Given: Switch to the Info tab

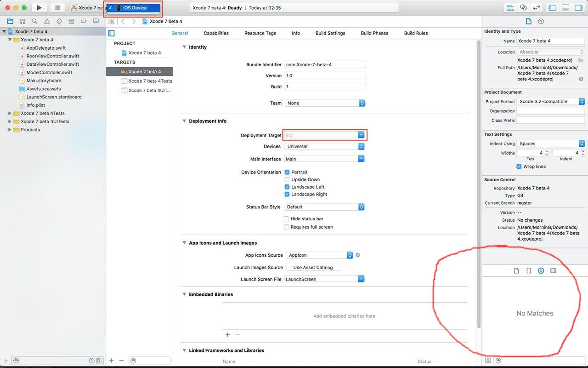Looking at the screenshot, I should (x=296, y=33).
